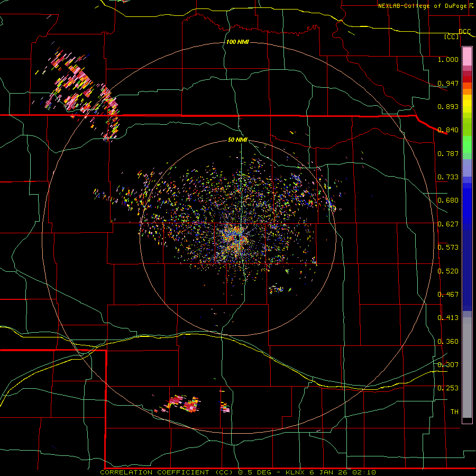This screenshot has height=476, width=476.
Task: Click the 0.253 scale value
Action: [x=448, y=388]
